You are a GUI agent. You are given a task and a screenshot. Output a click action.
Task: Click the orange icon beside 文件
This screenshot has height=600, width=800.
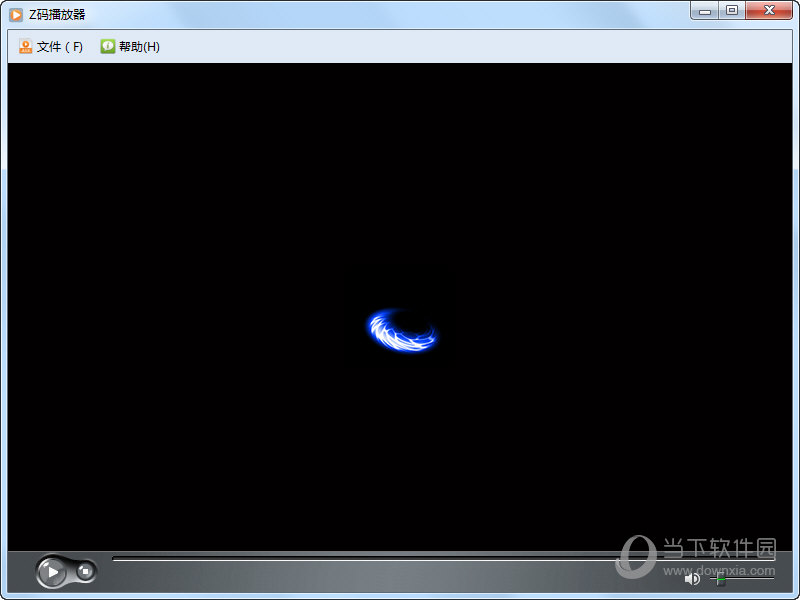[x=26, y=47]
